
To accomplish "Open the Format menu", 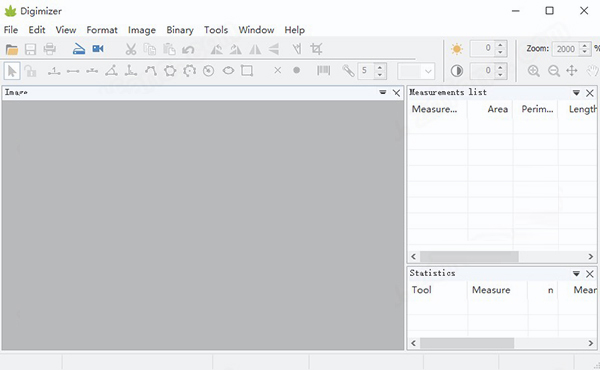I will tap(102, 30).
